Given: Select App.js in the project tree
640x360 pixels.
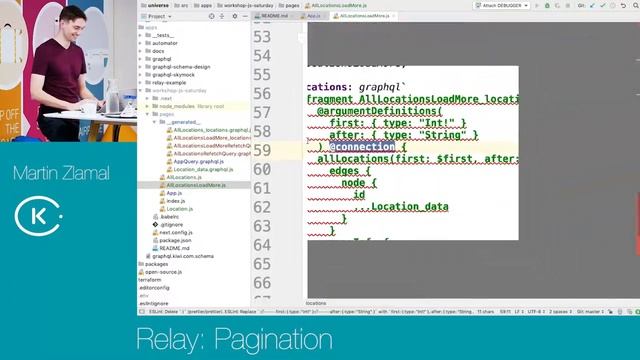Looking at the screenshot, I should click(174, 193).
